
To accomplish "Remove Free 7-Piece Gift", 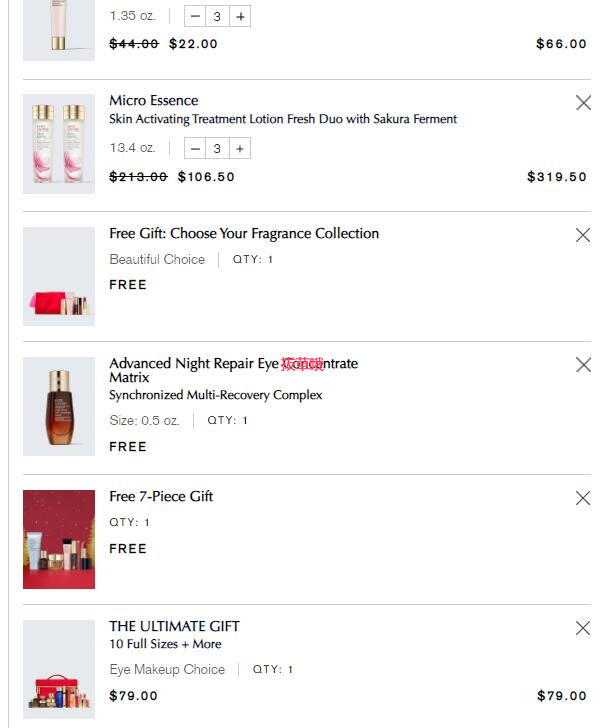I will 583,498.
